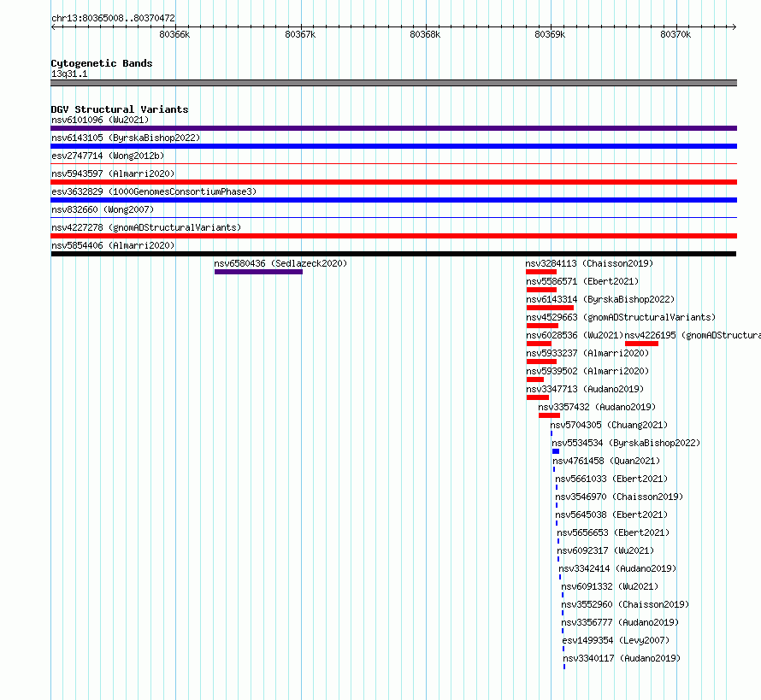Click the red bar under nsv4226195
Viewport: 761px width, 700px height.
641,344
